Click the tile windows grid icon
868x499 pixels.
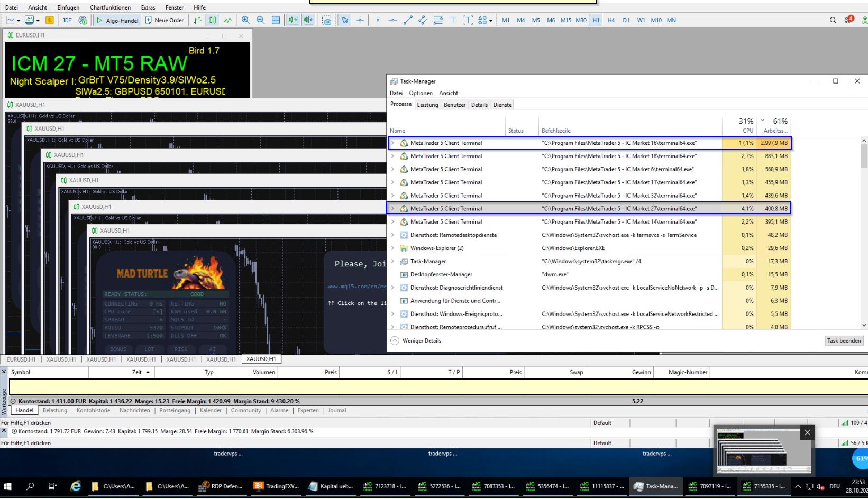click(276, 20)
